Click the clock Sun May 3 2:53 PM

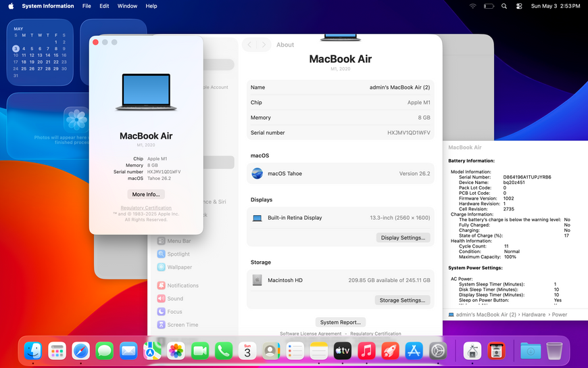pyautogui.click(x=556, y=6)
